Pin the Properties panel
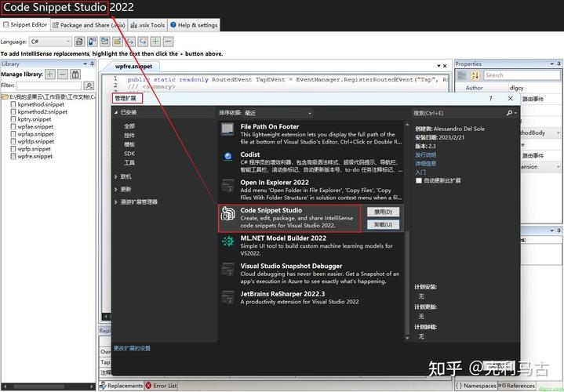Image resolution: width=564 pixels, height=392 pixels. point(559,64)
